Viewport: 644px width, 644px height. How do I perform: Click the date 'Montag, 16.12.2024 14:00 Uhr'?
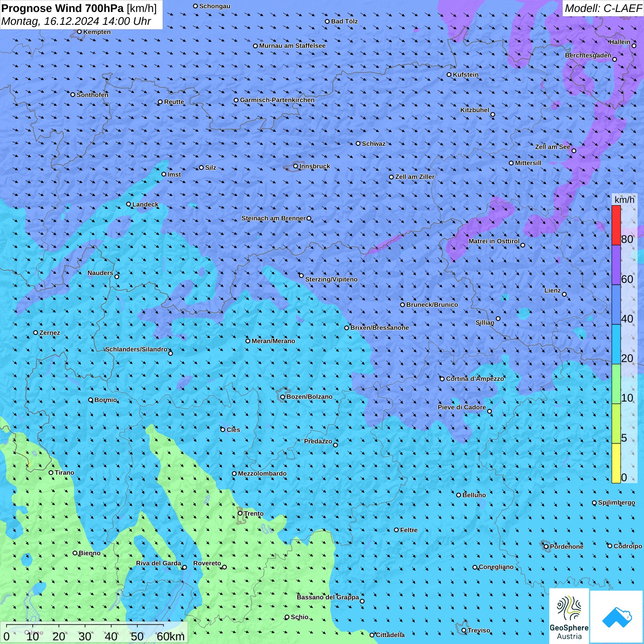[76, 21]
